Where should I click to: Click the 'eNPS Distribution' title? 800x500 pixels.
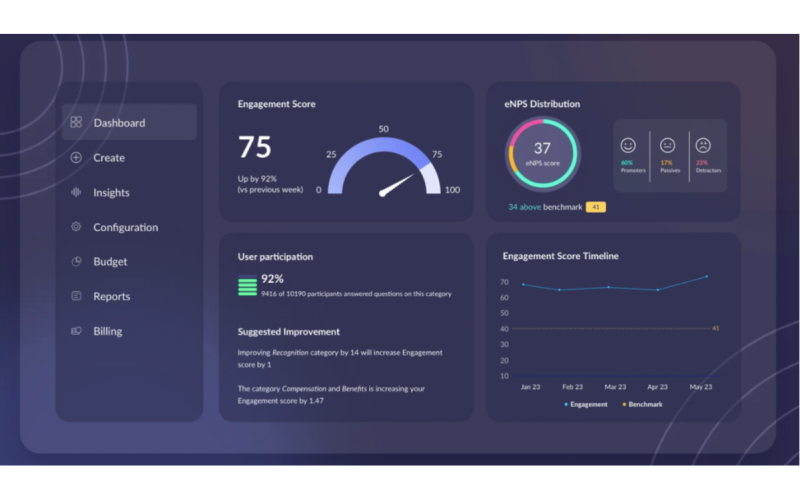542,104
